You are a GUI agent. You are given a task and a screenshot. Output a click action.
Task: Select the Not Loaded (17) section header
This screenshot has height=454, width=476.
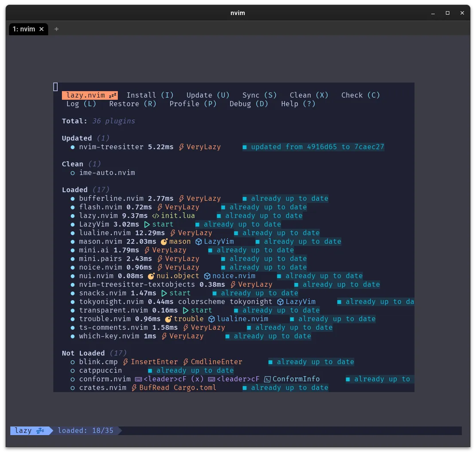click(94, 353)
